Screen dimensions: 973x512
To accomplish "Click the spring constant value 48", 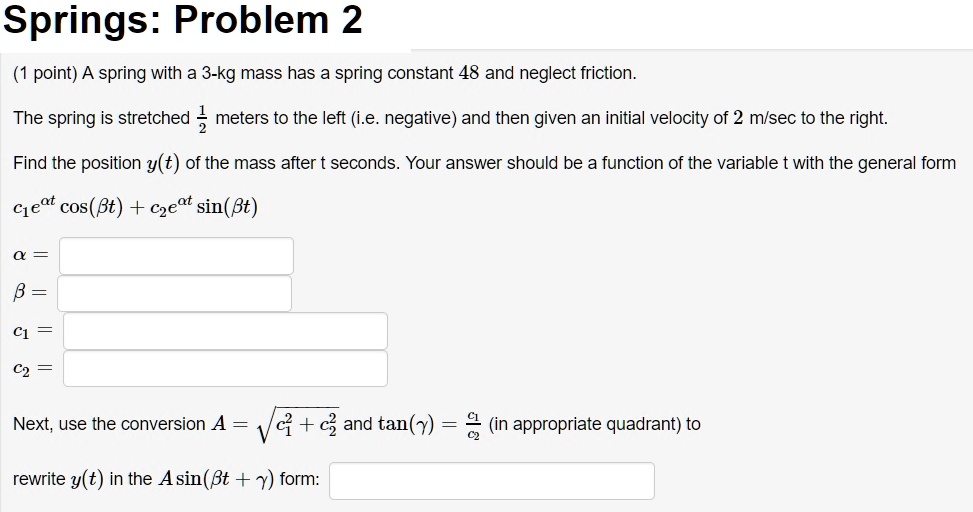I will tap(469, 73).
